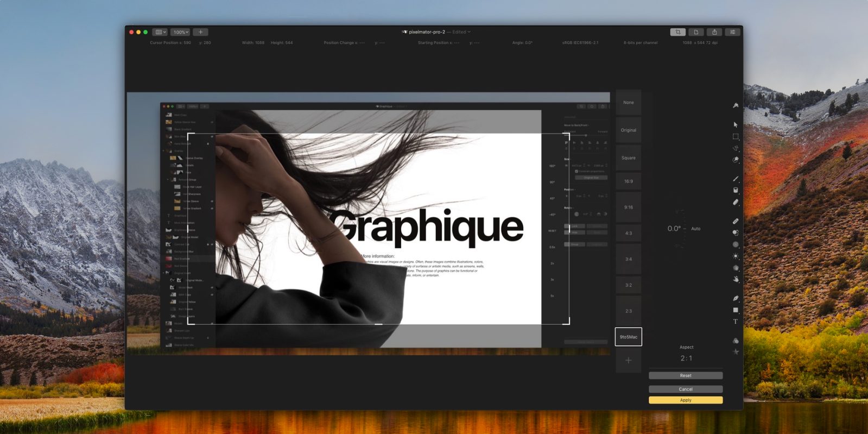Select the Rectangular Selection tool
The width and height of the screenshot is (868, 434).
(x=736, y=136)
